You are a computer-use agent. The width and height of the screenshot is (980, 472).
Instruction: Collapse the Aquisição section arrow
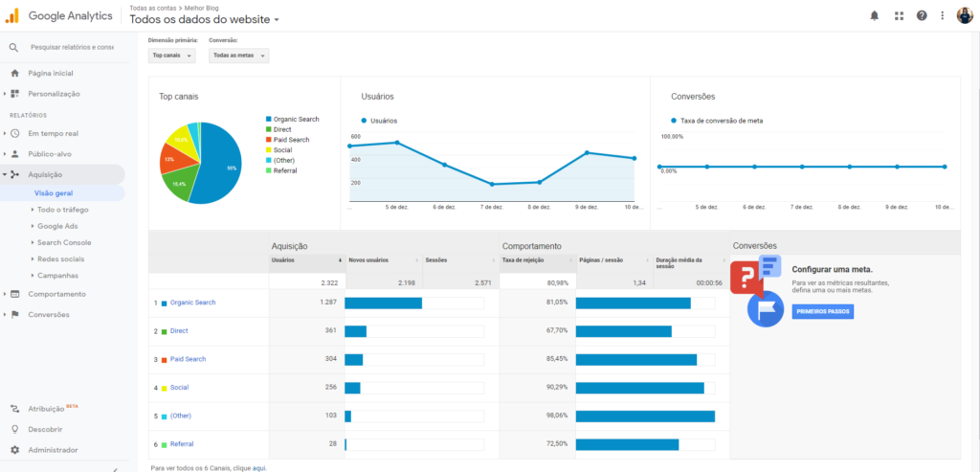point(5,175)
